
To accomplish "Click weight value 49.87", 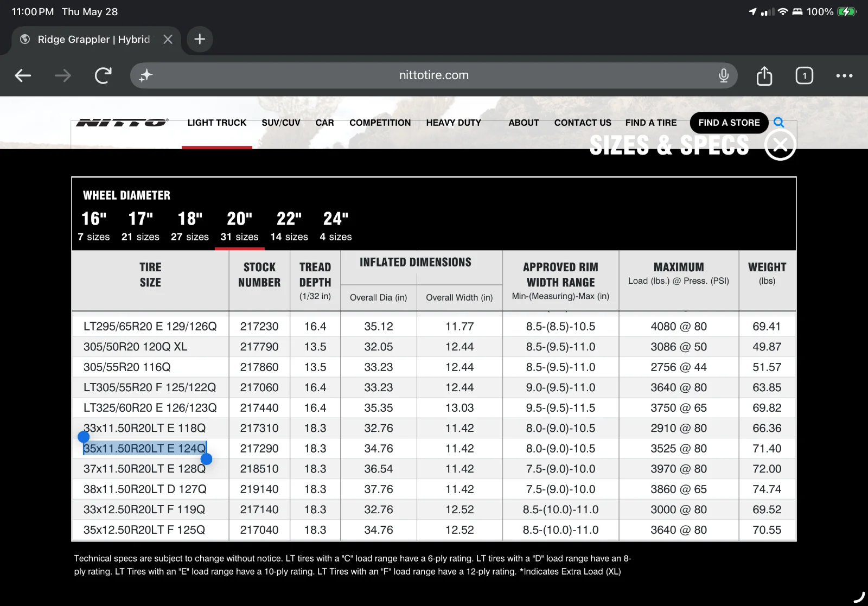I will pyautogui.click(x=767, y=347).
